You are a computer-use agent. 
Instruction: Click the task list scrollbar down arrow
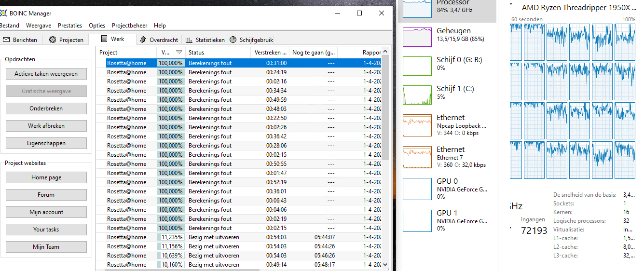pyautogui.click(x=385, y=264)
